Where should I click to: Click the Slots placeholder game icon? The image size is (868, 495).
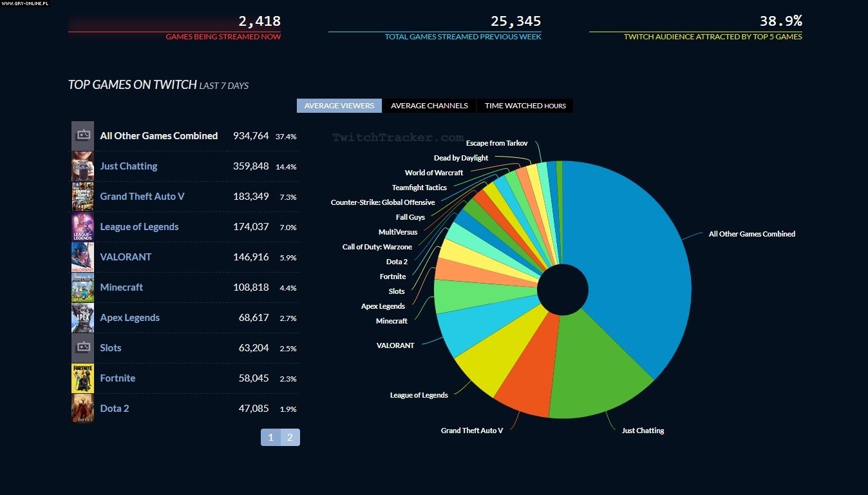(82, 348)
